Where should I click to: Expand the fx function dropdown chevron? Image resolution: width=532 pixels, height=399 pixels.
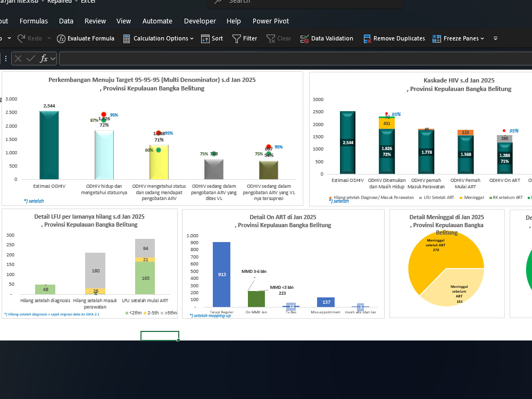pos(53,59)
